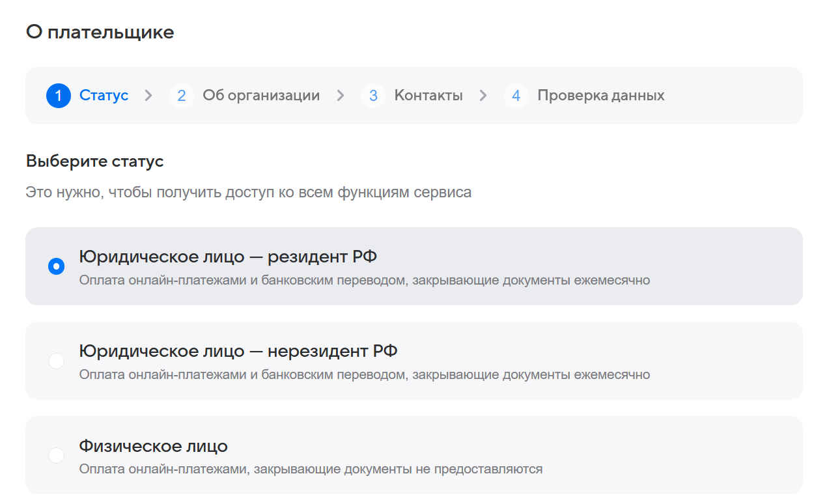
Task: Click the chevron after 'Статус' step
Action: click(x=148, y=96)
